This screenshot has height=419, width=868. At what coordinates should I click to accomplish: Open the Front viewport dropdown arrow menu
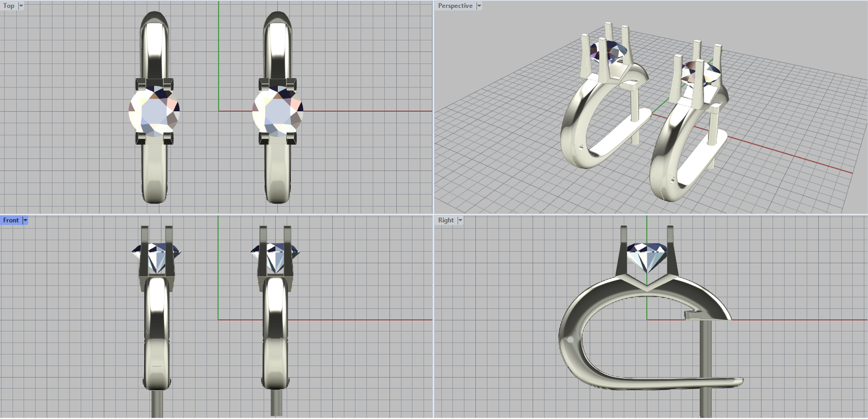(x=25, y=220)
